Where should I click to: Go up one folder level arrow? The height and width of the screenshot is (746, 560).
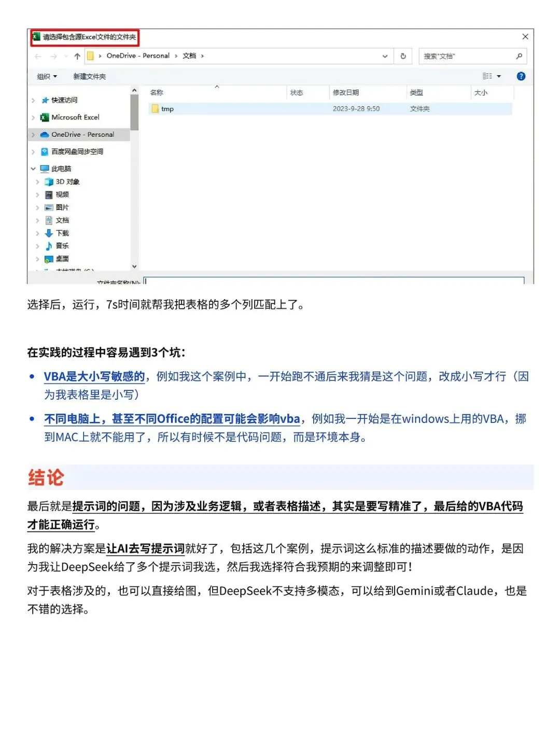(77, 56)
